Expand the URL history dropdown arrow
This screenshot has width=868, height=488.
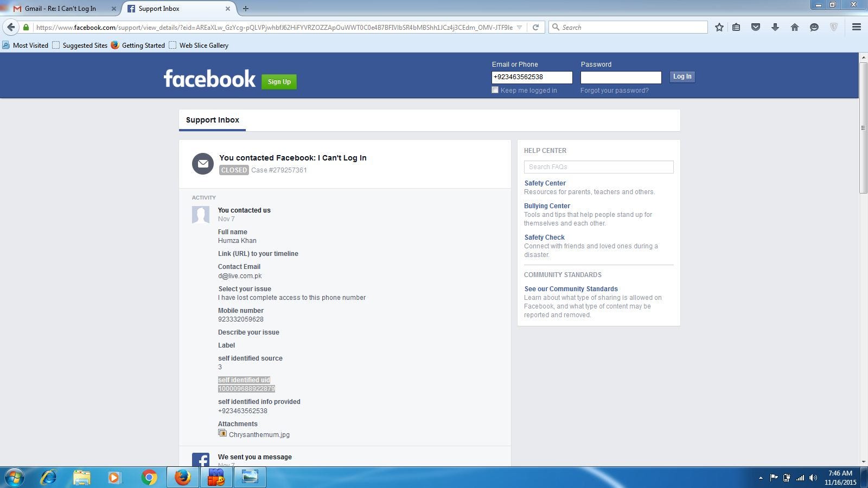[x=519, y=27]
